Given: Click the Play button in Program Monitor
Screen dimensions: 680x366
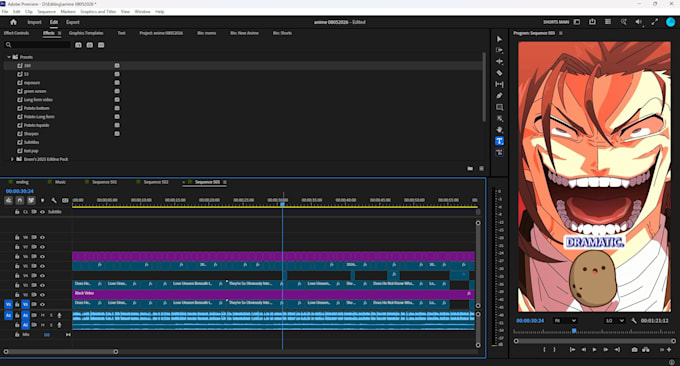Looking at the screenshot, I should point(595,350).
